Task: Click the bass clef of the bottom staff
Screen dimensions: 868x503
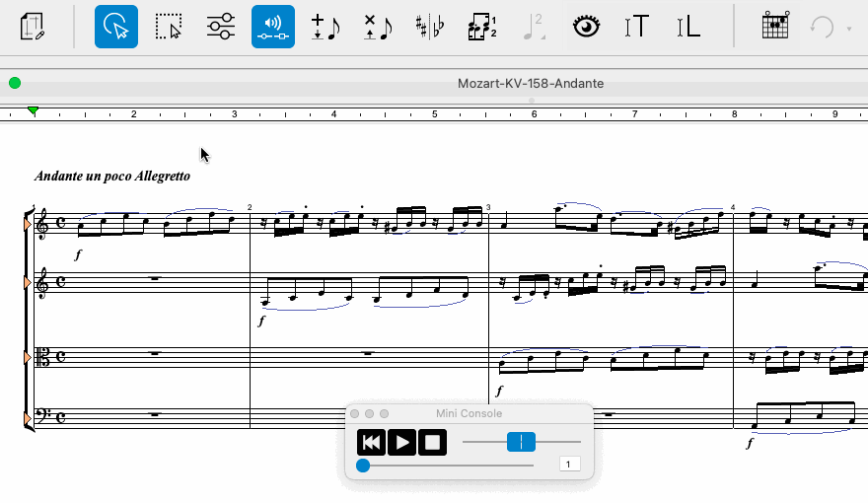Action: (42, 415)
